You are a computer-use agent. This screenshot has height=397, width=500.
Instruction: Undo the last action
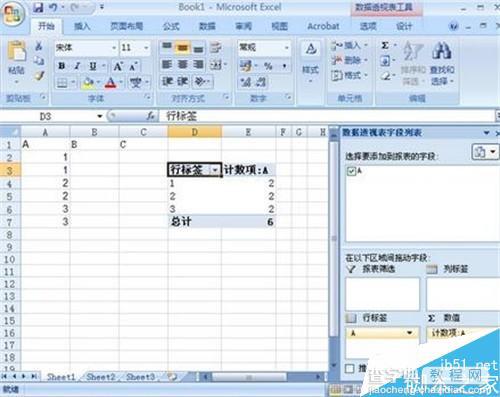[53, 7]
